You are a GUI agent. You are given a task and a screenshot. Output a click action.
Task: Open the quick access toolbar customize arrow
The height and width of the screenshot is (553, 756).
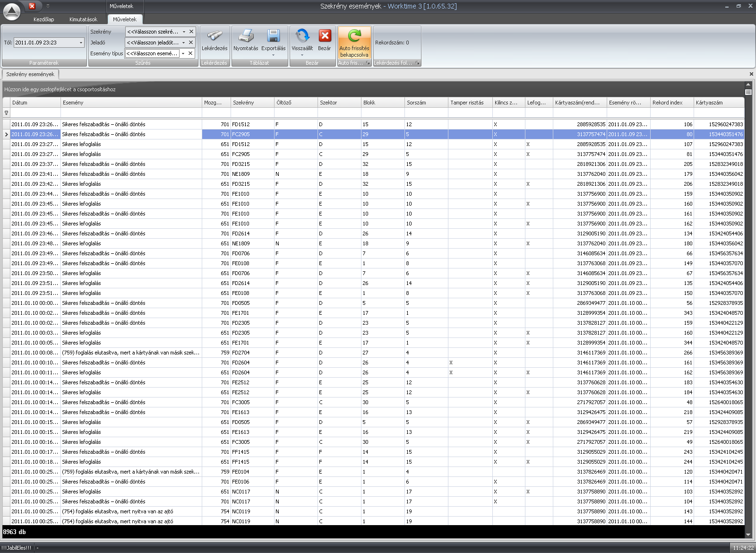[x=48, y=6]
